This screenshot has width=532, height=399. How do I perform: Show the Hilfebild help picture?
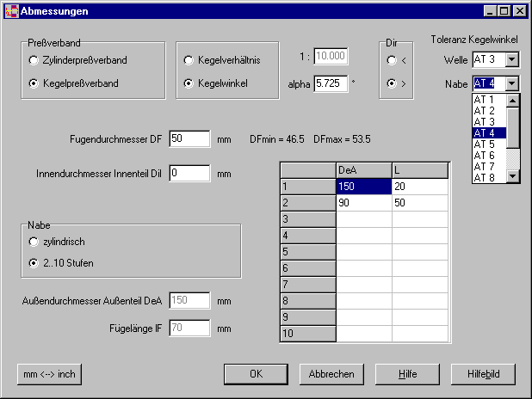(x=483, y=374)
